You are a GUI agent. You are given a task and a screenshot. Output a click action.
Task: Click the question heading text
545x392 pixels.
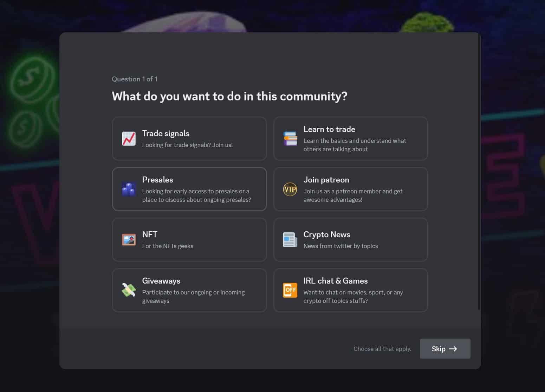point(229,96)
